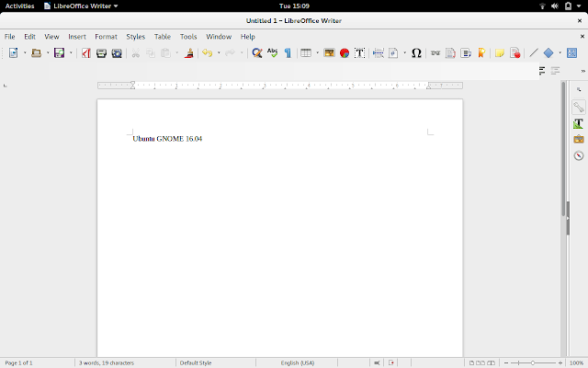This screenshot has width=588, height=368.
Task: Click the volume icon in system tray
Action: pos(555,6)
